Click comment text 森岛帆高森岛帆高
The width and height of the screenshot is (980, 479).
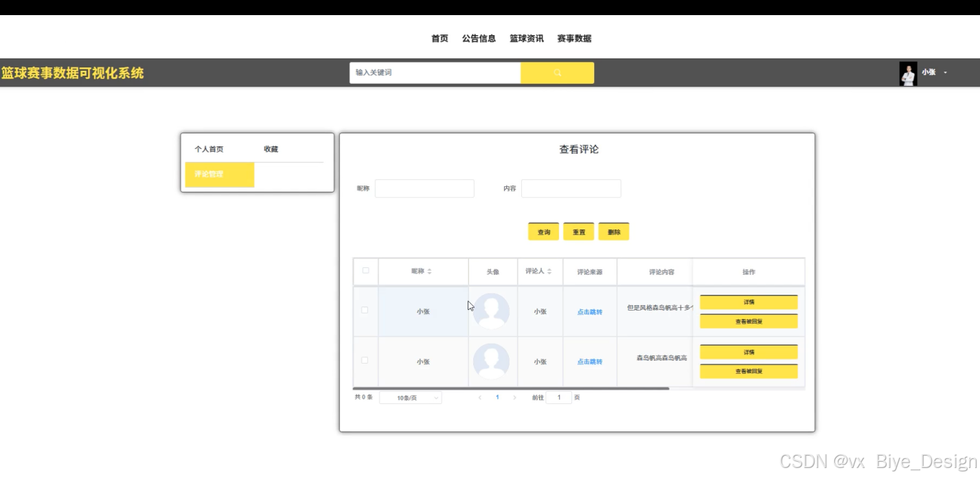pos(661,358)
